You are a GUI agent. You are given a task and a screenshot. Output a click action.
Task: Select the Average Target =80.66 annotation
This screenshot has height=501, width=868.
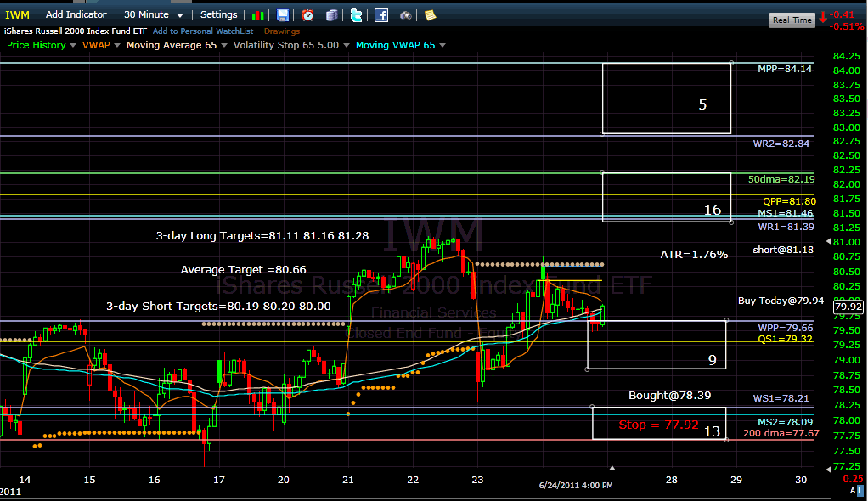point(243,270)
